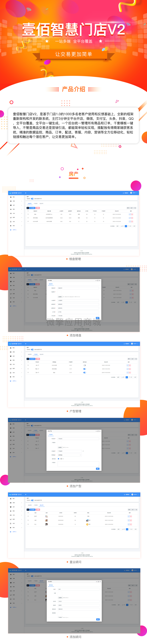The width and height of the screenshot is (147, 644).
Task: Click the edit icon for 三室一厅 in 户型管理 list
Action: pyautogui.click(x=128, y=373)
